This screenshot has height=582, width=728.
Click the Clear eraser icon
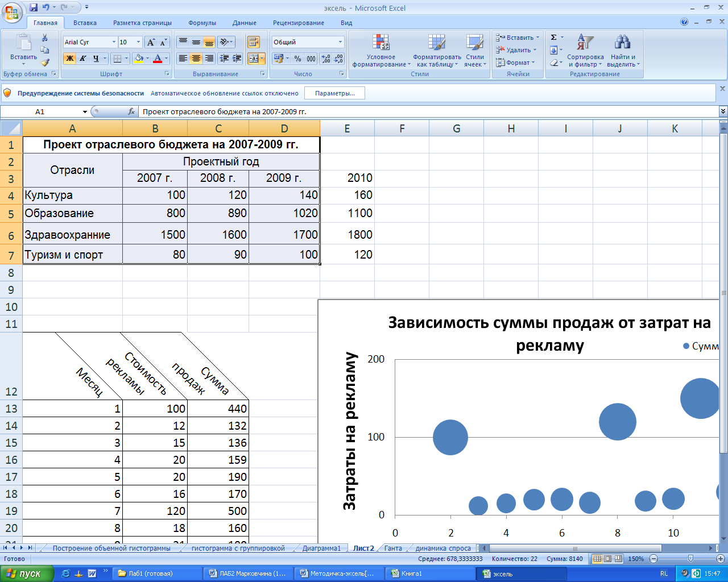pos(554,63)
